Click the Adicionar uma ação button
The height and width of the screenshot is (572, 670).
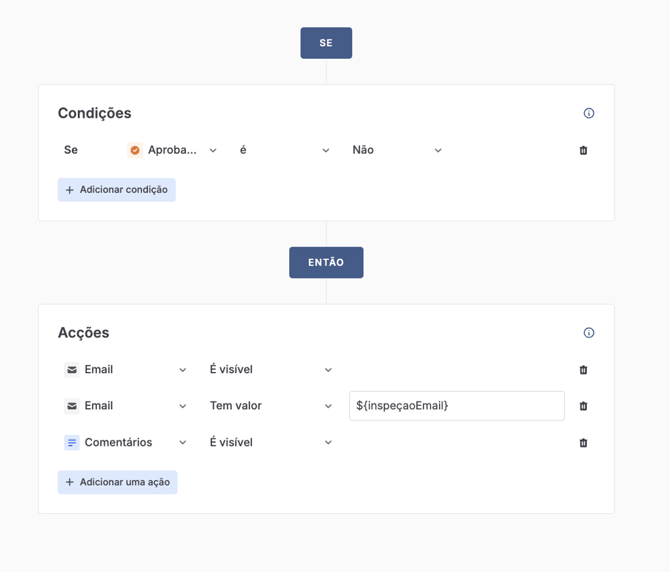pos(118,482)
